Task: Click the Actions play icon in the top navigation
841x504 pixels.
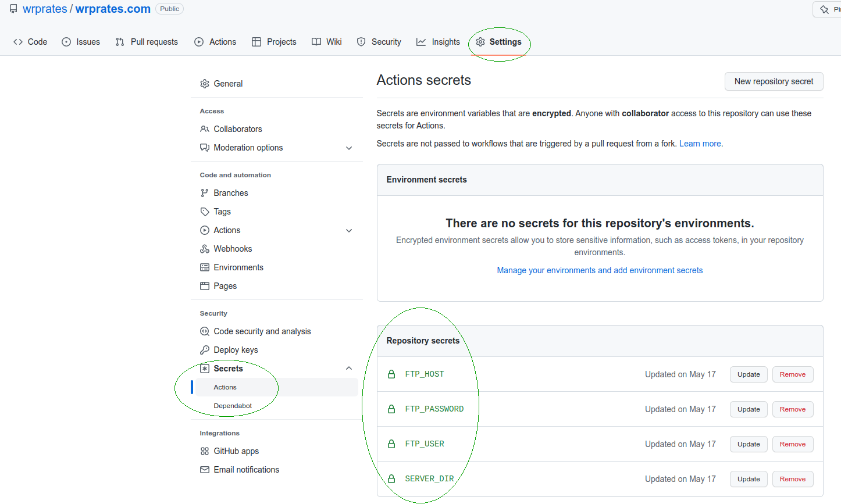Action: point(199,42)
